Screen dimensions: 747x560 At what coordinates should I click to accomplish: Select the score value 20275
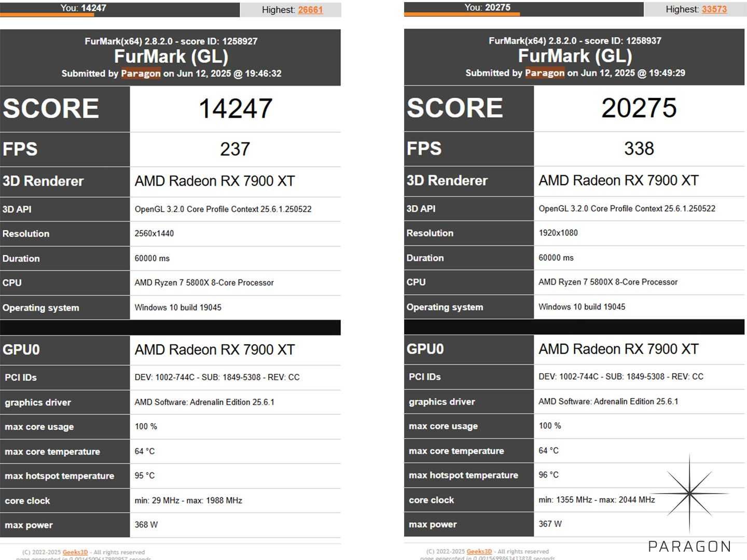tap(639, 108)
